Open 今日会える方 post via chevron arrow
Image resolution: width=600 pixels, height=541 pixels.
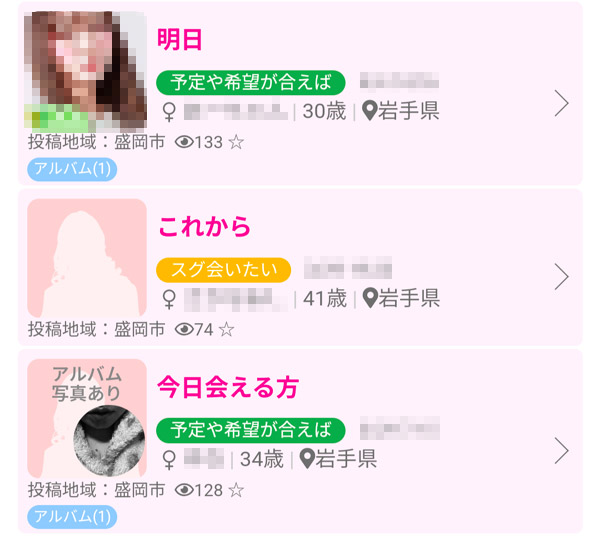[561, 451]
